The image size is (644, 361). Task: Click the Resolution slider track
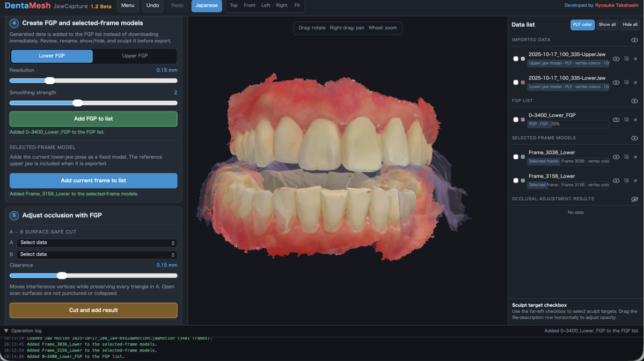click(93, 80)
